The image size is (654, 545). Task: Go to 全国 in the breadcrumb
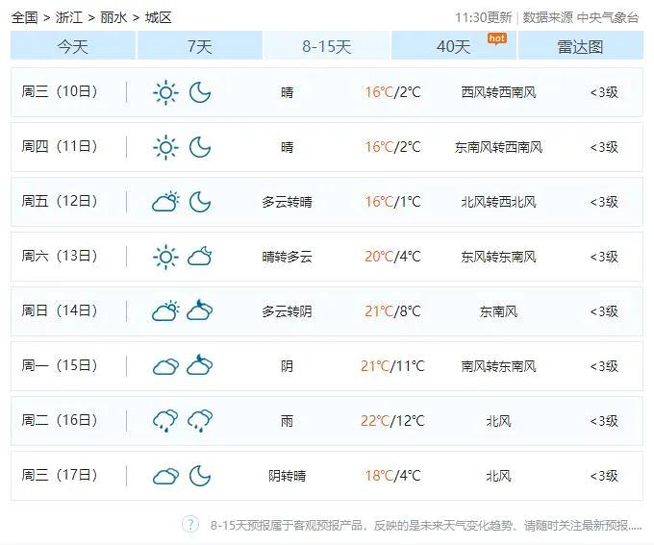point(25,17)
